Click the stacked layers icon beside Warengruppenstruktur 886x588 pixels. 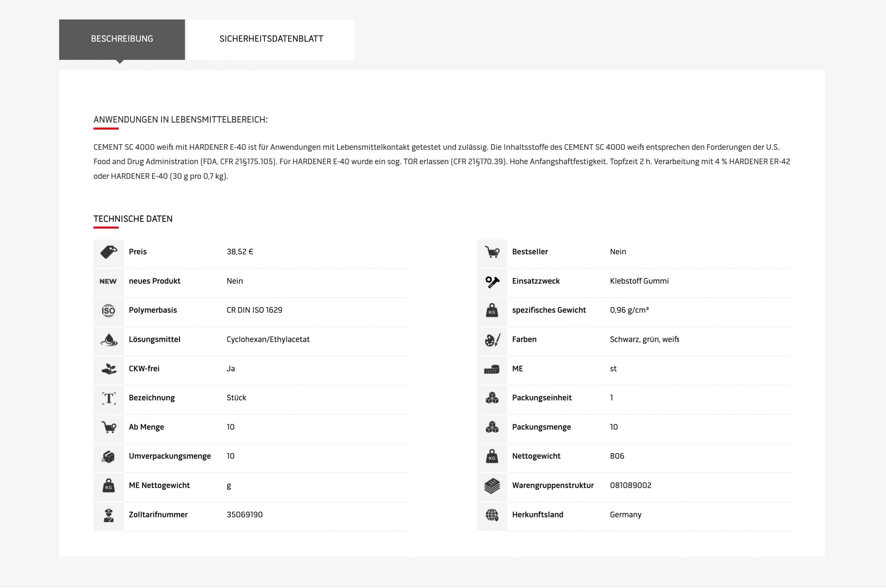point(491,486)
